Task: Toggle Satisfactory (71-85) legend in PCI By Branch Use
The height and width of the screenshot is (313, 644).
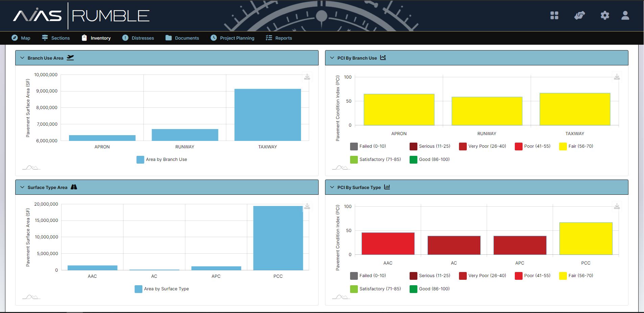Action: click(x=375, y=160)
